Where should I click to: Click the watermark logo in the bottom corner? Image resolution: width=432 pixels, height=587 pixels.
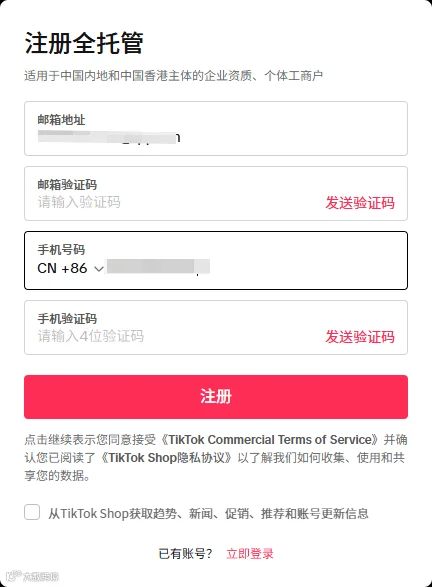click(x=33, y=576)
